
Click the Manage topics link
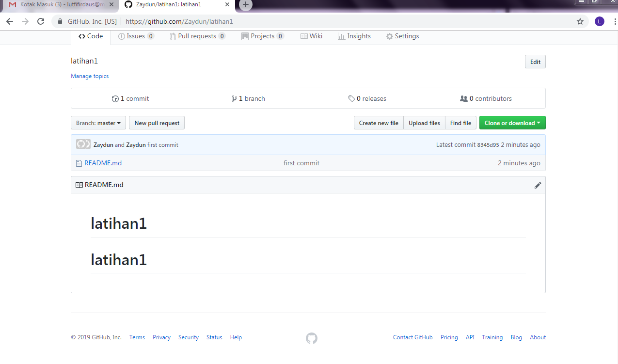pyautogui.click(x=90, y=76)
